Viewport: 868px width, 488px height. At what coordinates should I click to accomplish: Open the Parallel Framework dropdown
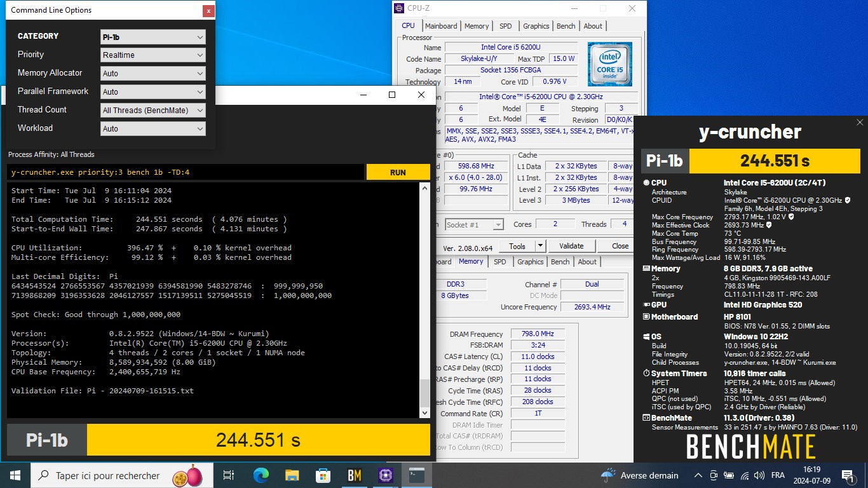153,91
